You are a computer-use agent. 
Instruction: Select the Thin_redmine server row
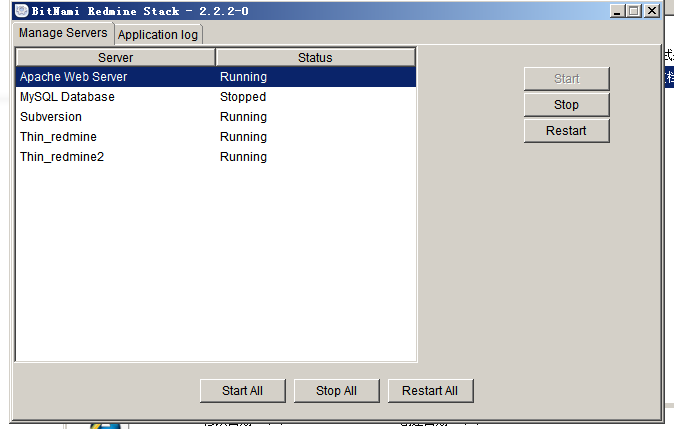[216, 137]
